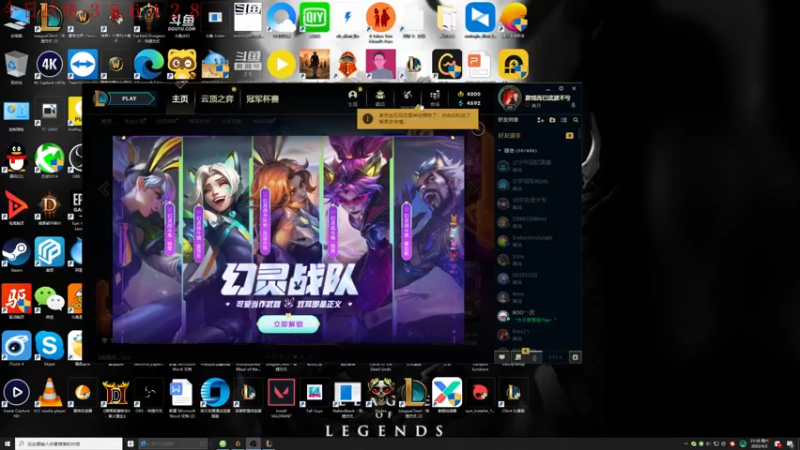Open the store icon in client header
Screen dimensions: 800x450
(x=435, y=96)
